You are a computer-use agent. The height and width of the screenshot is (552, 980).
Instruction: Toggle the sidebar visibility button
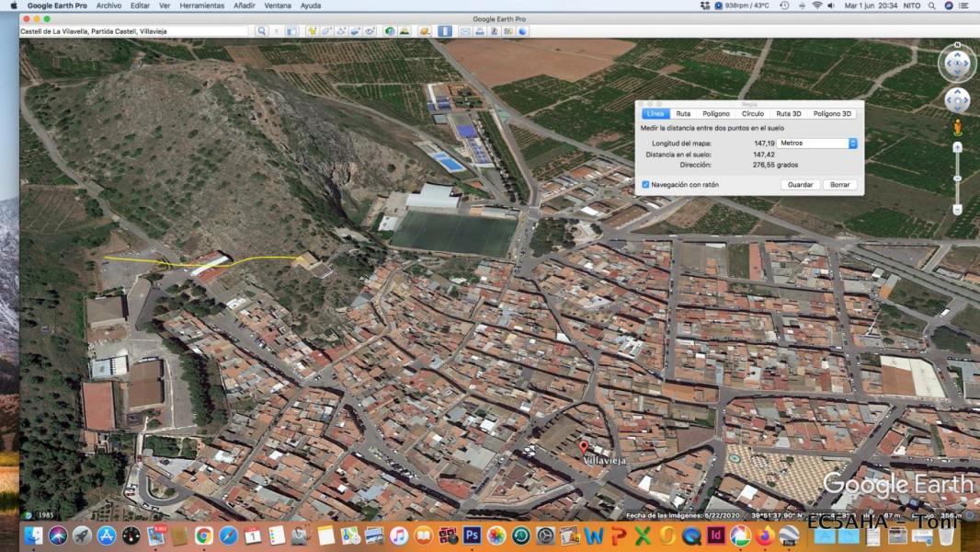point(291,31)
